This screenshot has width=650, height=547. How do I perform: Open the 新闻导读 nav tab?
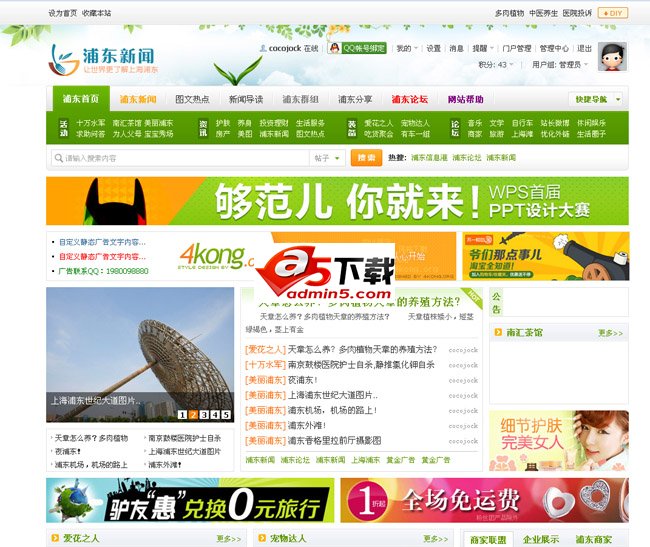(246, 99)
